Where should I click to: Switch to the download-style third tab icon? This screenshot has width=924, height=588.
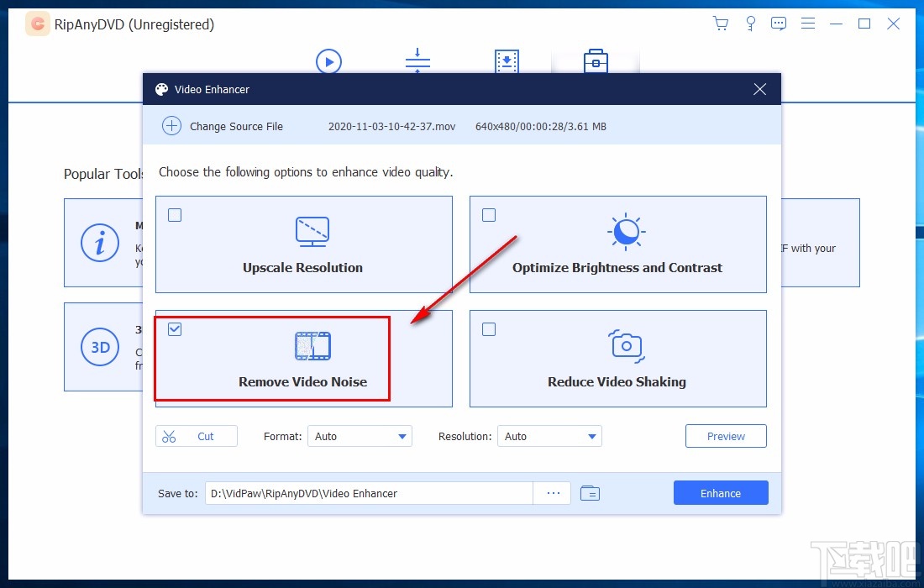[507, 61]
